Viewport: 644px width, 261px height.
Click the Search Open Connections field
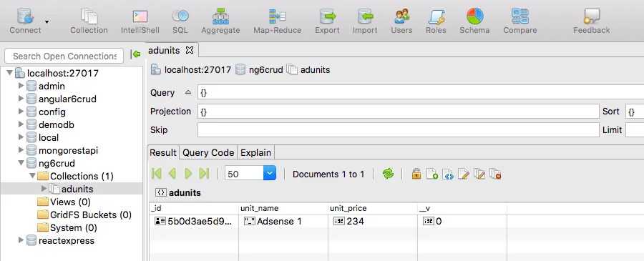pyautogui.click(x=64, y=56)
